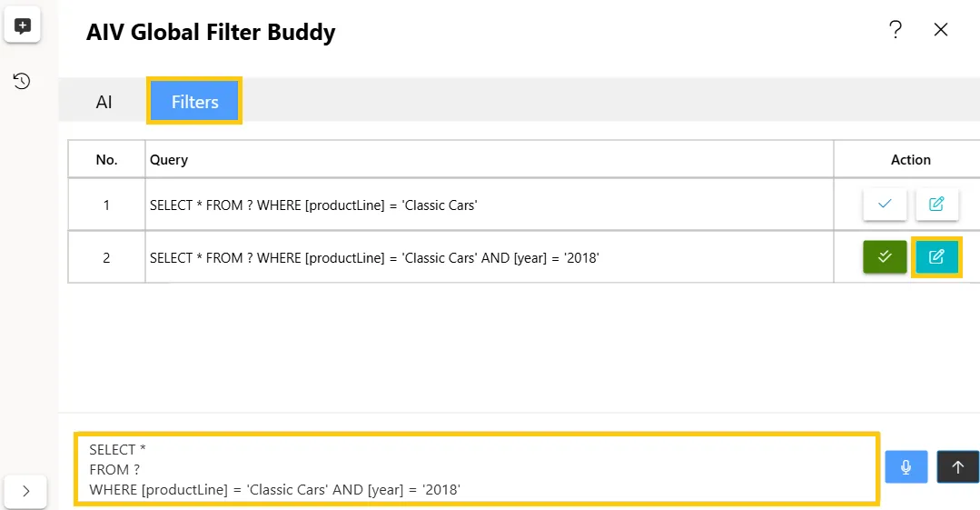Close the AIV Global Filter Buddy panel
The image size is (980, 510).
pos(941,29)
